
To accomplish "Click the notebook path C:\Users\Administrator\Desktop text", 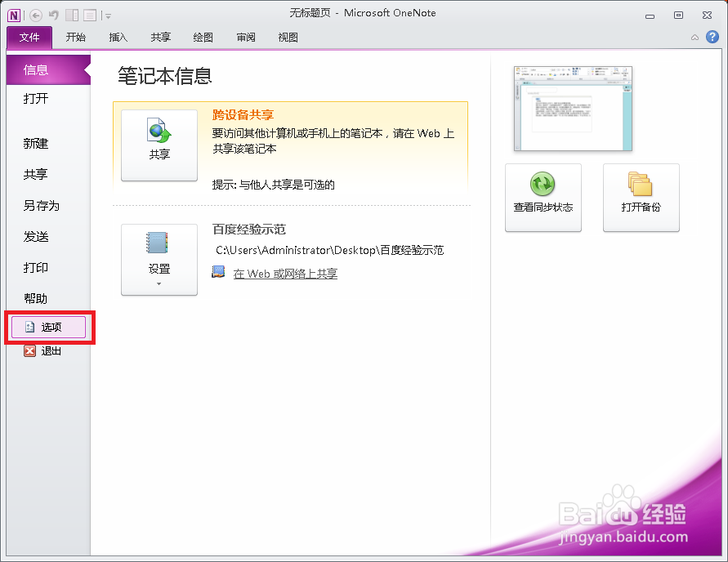I will [329, 251].
